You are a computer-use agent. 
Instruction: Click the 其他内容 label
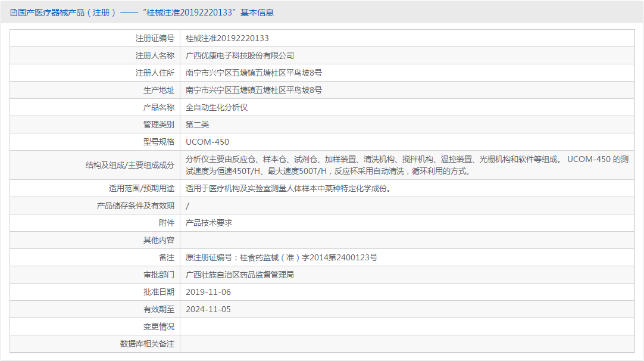(x=158, y=240)
